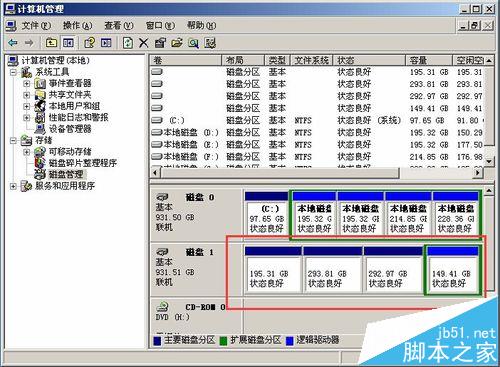Click the volume list scroll-down arrow

(x=489, y=161)
